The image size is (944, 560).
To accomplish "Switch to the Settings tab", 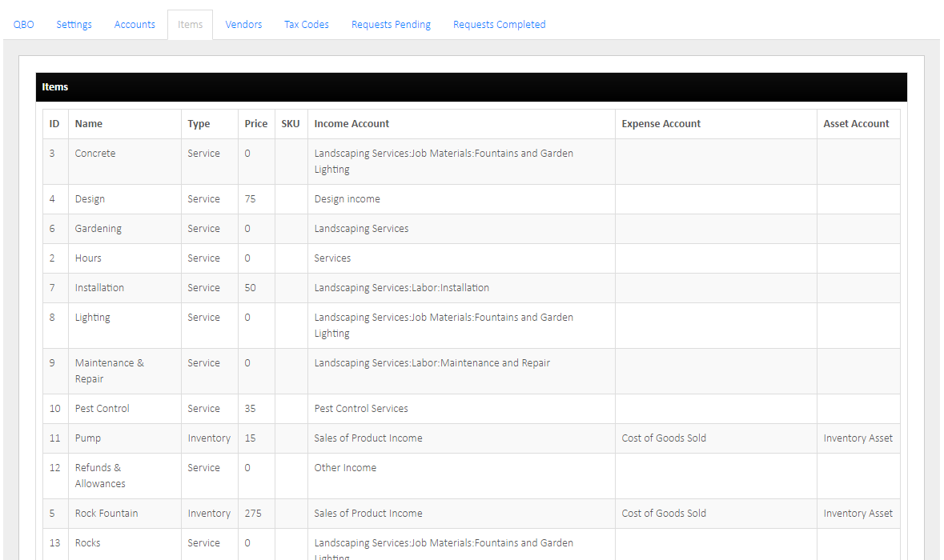I will (x=74, y=25).
